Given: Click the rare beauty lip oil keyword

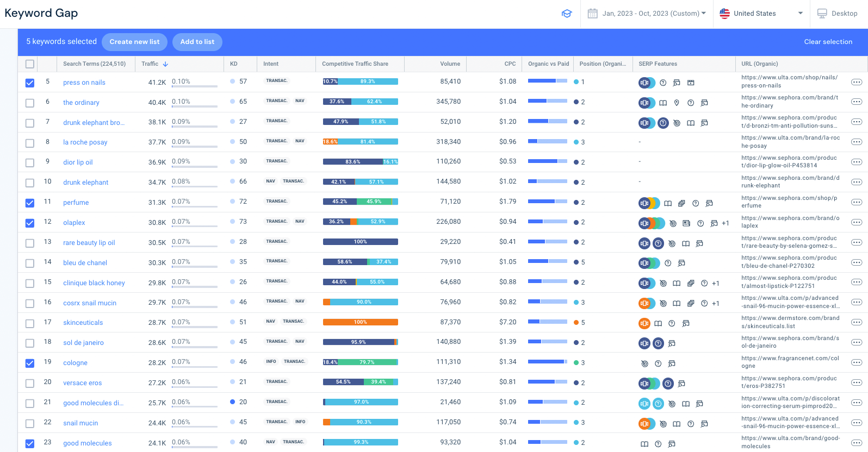Looking at the screenshot, I should click(x=89, y=243).
